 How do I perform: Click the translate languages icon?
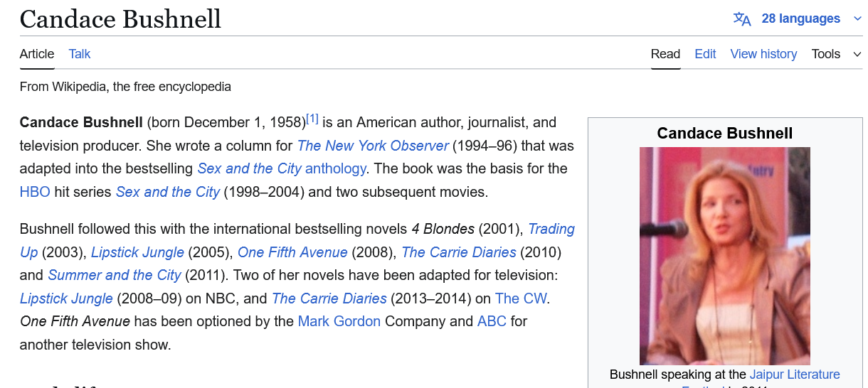pyautogui.click(x=742, y=19)
